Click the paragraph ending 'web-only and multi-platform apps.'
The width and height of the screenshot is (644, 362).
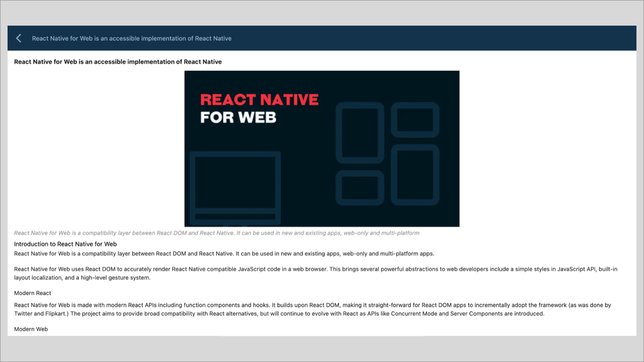tap(224, 253)
